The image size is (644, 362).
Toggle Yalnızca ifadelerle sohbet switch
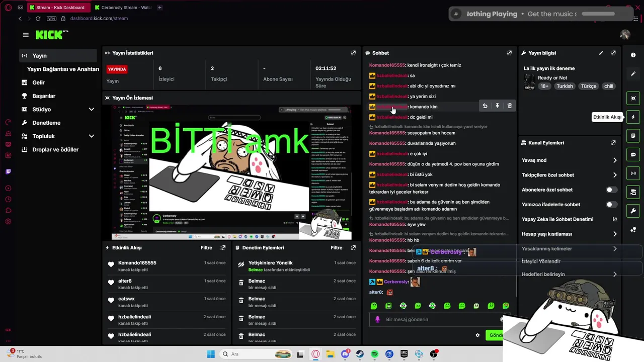click(x=611, y=205)
